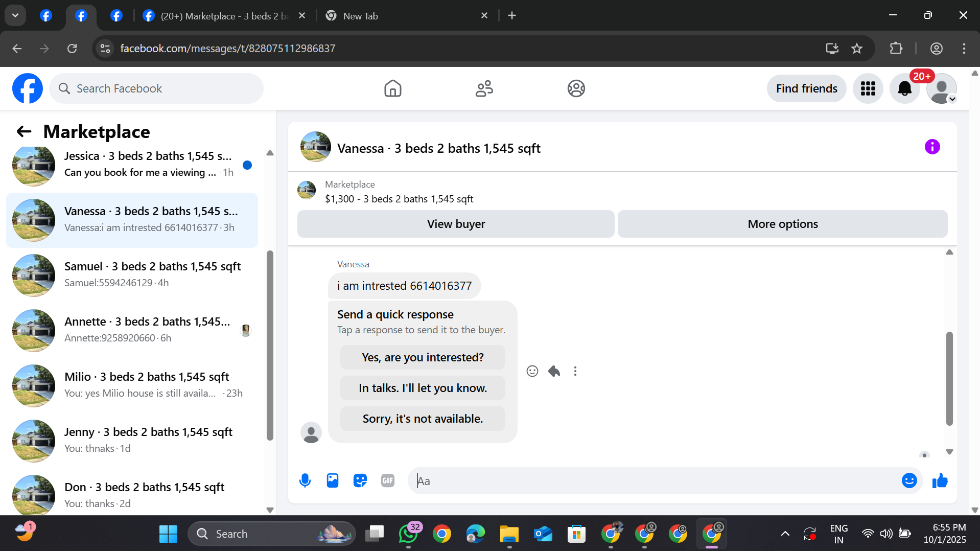Viewport: 980px width, 551px height.
Task: Open the Friends icon in top navigation
Action: coord(484,88)
